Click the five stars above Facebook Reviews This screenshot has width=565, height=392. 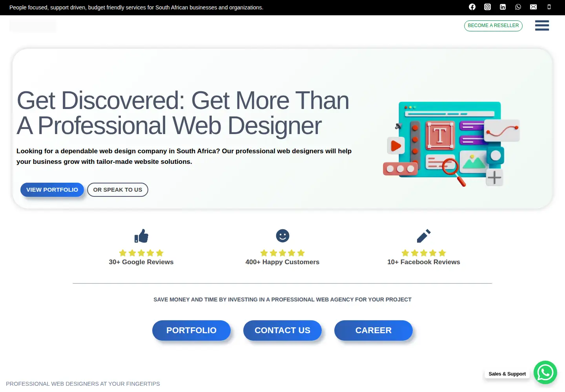pos(424,253)
